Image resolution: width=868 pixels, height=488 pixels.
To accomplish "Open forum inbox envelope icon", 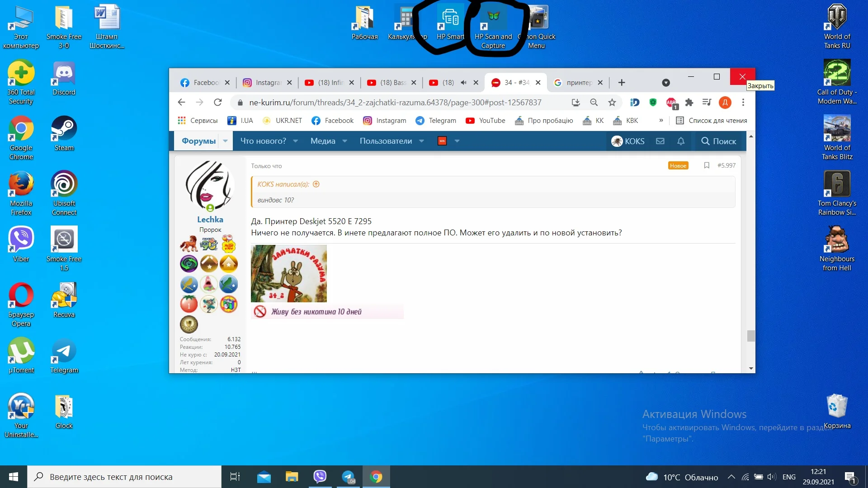I will (660, 141).
